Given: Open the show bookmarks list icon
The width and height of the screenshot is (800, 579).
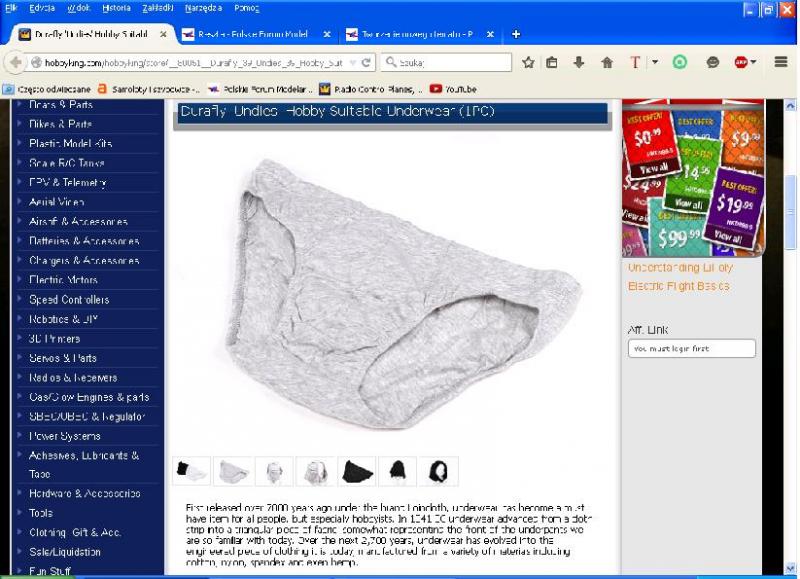Looking at the screenshot, I should [552, 62].
